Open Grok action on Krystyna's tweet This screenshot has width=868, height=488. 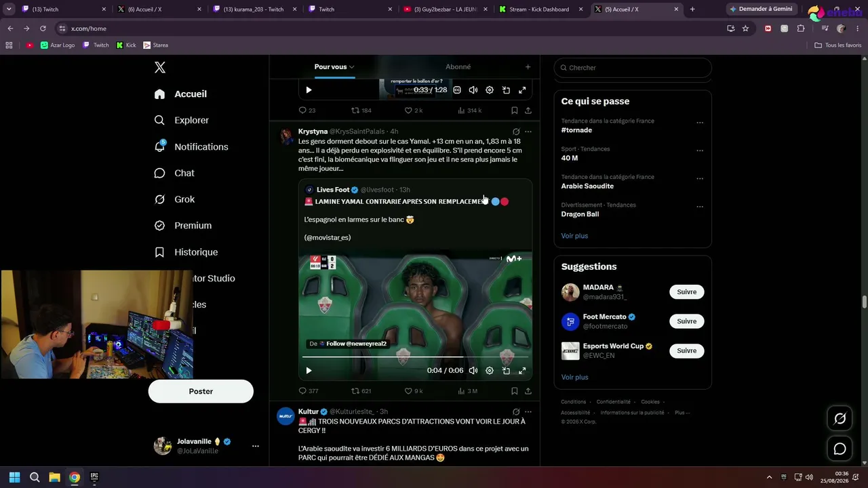tap(516, 131)
